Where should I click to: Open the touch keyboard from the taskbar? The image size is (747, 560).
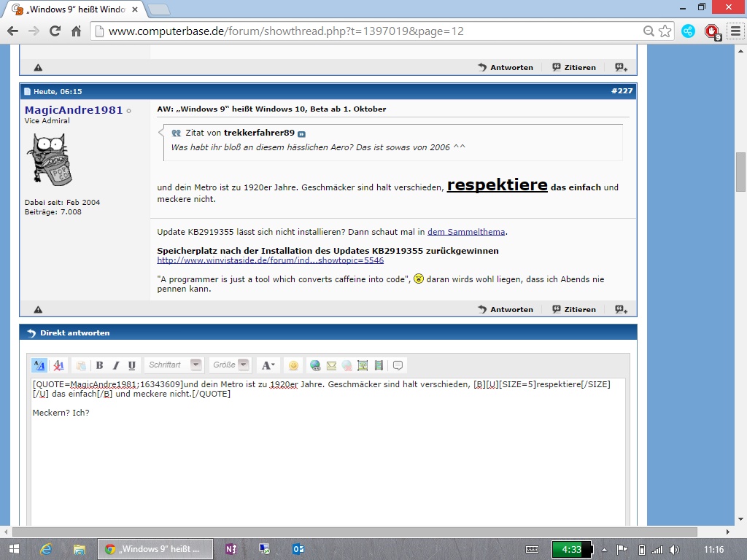[532, 550]
